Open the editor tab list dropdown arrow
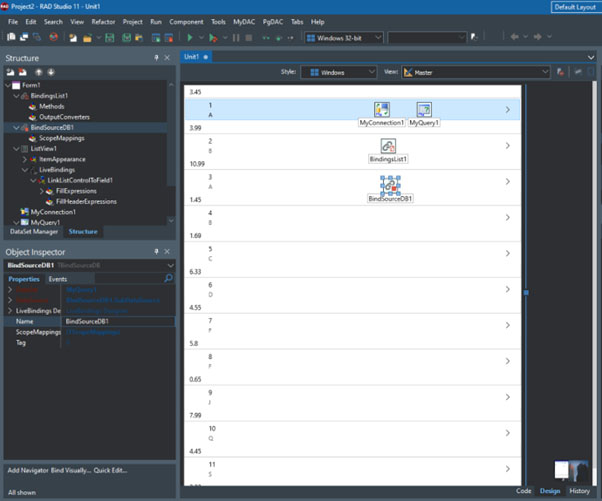Image resolution: width=602 pixels, height=501 pixels. 591,58
